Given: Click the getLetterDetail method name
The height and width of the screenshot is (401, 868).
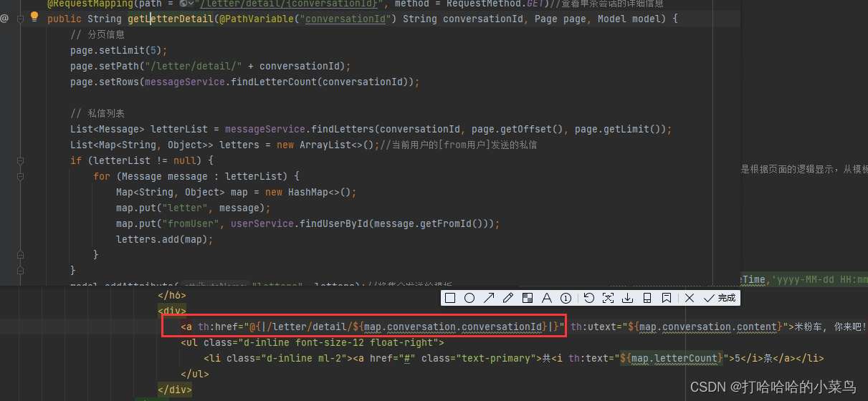Looking at the screenshot, I should pos(171,19).
